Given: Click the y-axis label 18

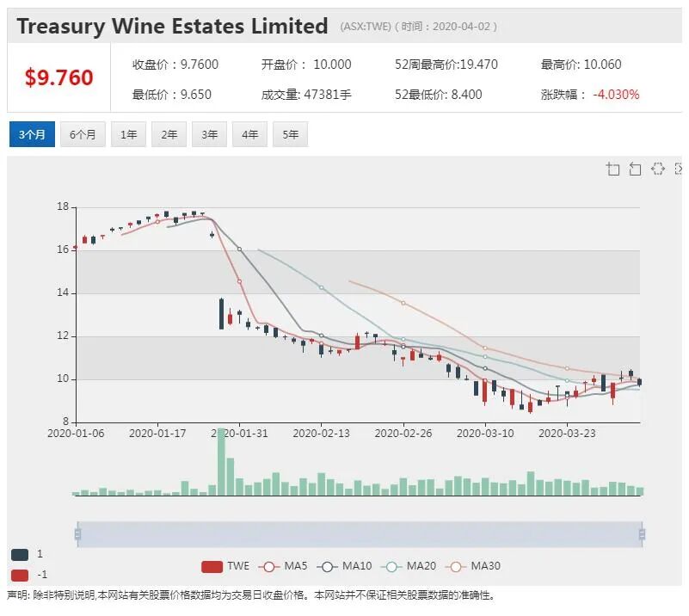Looking at the screenshot, I should pos(63,206).
